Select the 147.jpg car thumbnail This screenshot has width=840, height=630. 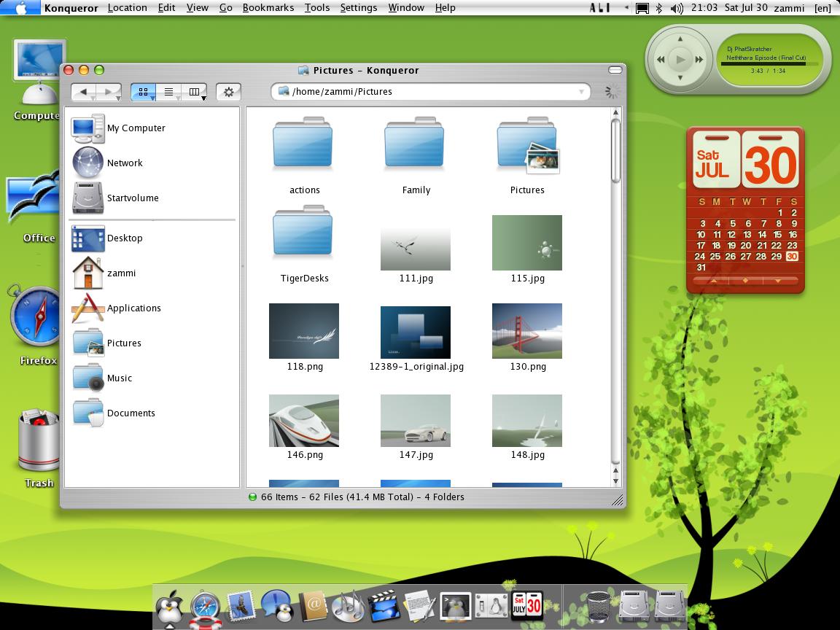click(x=415, y=421)
